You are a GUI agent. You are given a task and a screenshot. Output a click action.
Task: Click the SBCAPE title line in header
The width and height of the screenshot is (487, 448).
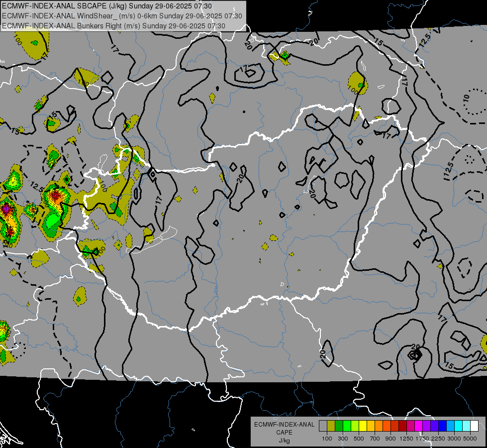tap(107, 6)
